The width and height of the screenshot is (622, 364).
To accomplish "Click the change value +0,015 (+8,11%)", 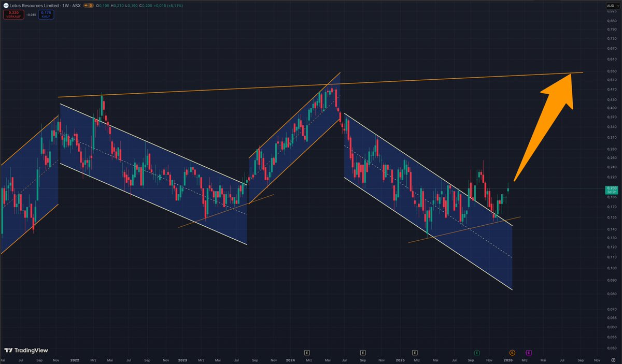I will (168, 6).
